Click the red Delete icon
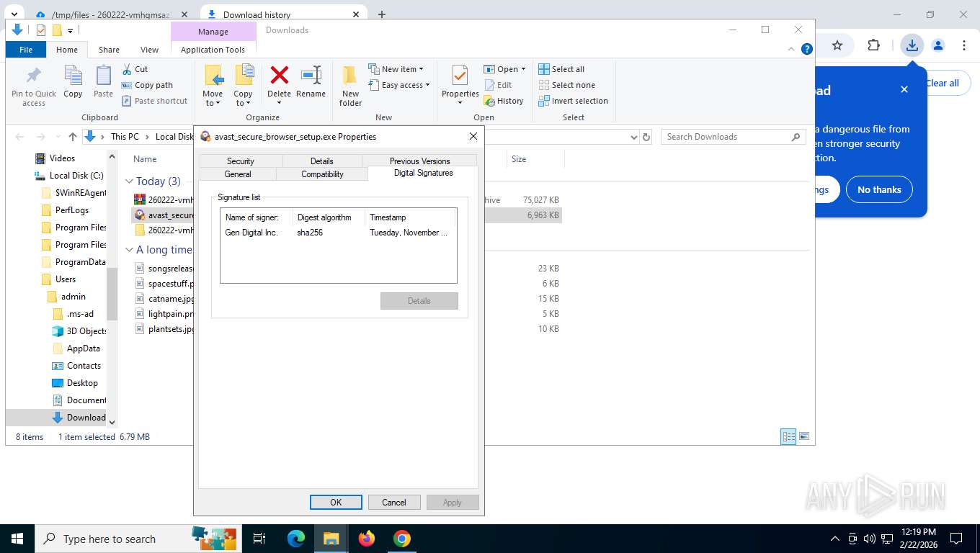The height and width of the screenshot is (553, 980). (279, 75)
